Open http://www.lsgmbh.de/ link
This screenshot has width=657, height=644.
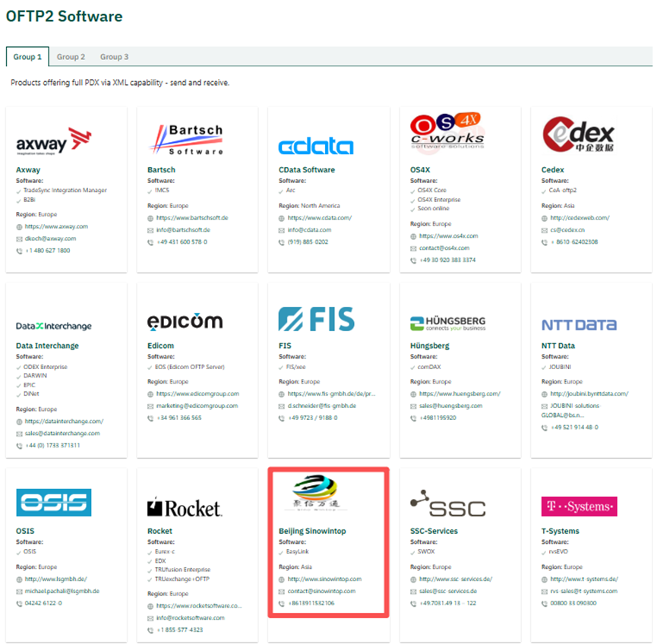click(55, 579)
